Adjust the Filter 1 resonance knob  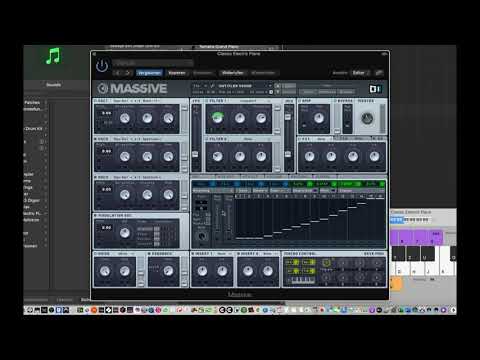[x=261, y=118]
